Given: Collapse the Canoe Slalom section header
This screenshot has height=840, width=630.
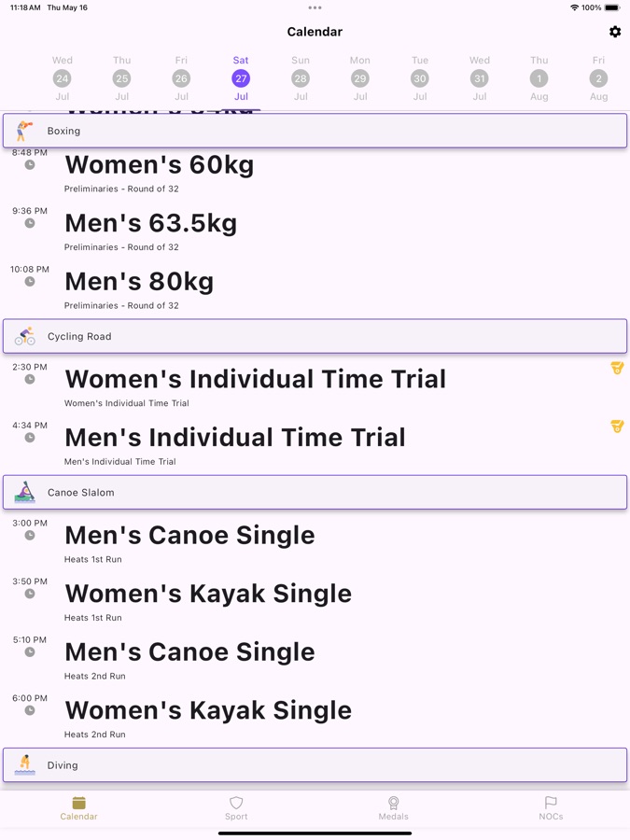Looking at the screenshot, I should point(315,492).
